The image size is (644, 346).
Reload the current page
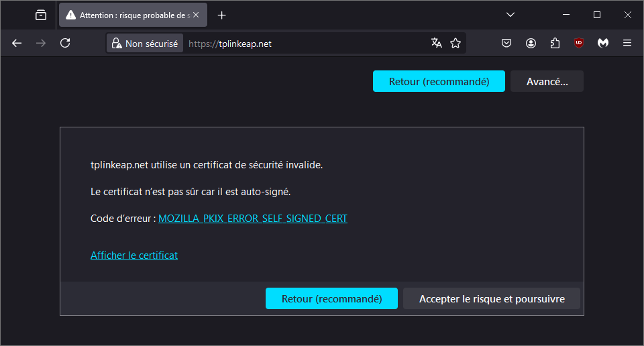[x=65, y=43]
